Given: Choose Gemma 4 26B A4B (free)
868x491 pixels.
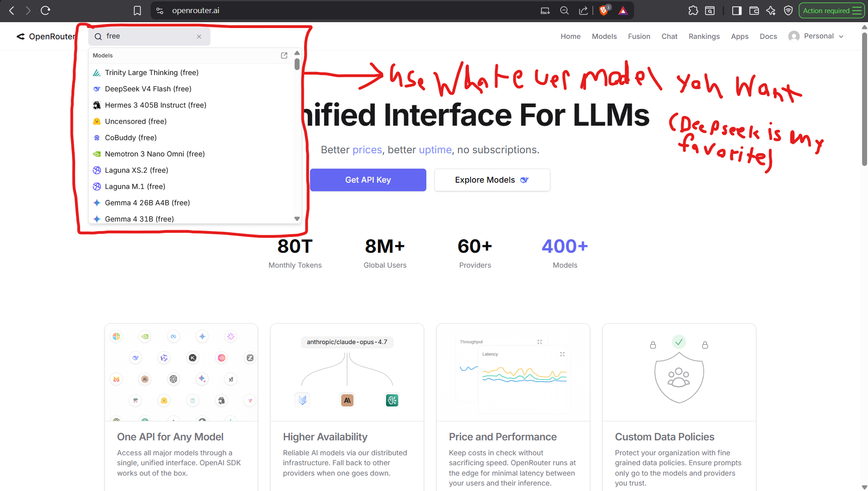Looking at the screenshot, I should click(x=191, y=203).
